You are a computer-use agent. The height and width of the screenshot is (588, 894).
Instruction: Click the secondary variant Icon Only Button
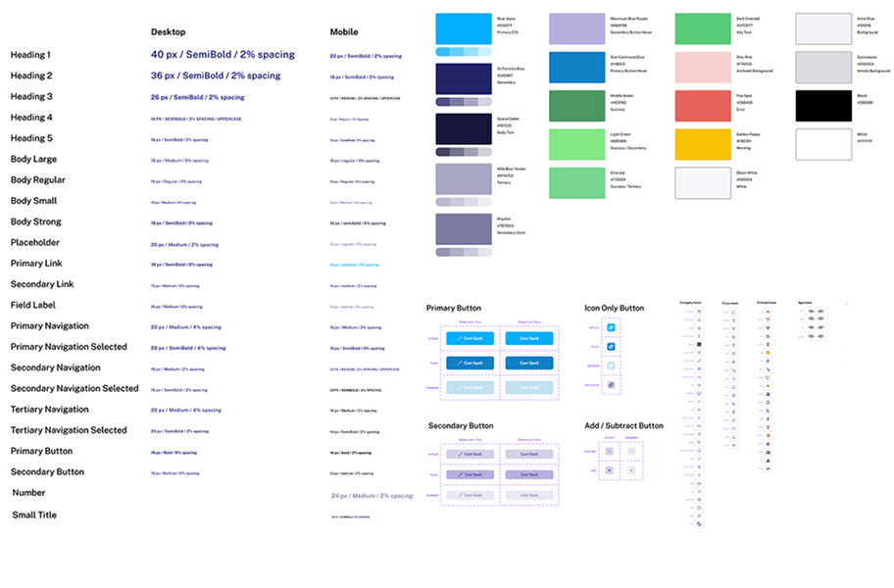(611, 384)
